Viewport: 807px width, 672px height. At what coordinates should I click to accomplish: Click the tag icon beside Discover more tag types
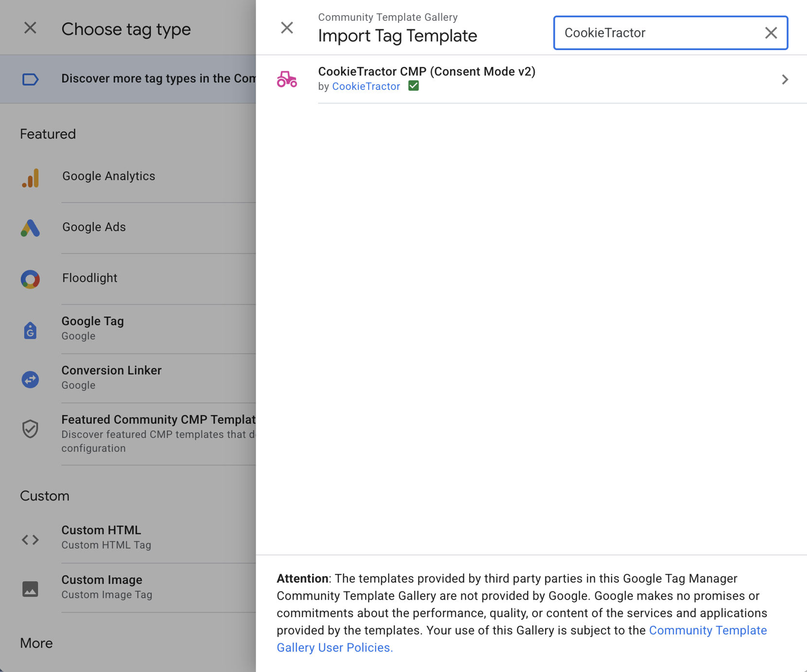click(x=30, y=79)
